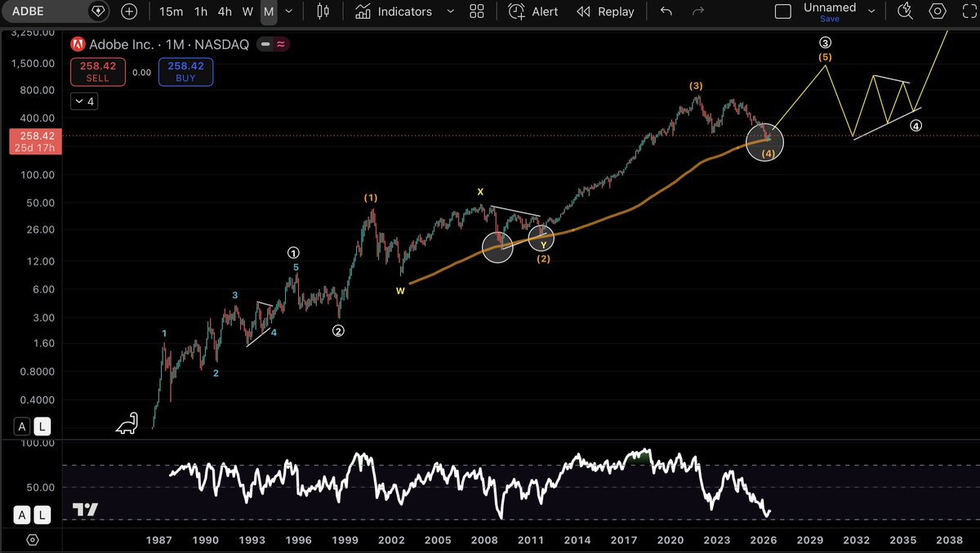Open the Indicators dialog
This screenshot has height=553, width=980.
[395, 11]
